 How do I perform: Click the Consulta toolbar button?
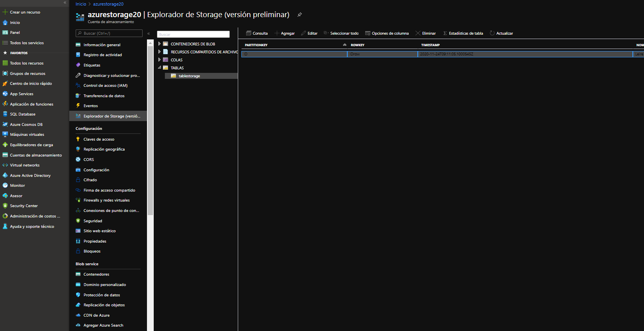[257, 33]
